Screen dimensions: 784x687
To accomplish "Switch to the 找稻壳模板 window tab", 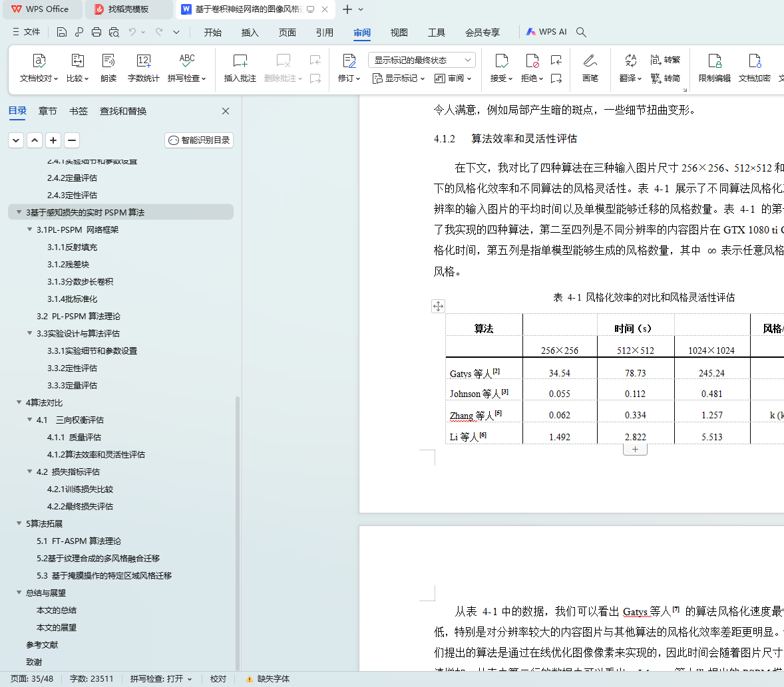I will (x=128, y=9).
